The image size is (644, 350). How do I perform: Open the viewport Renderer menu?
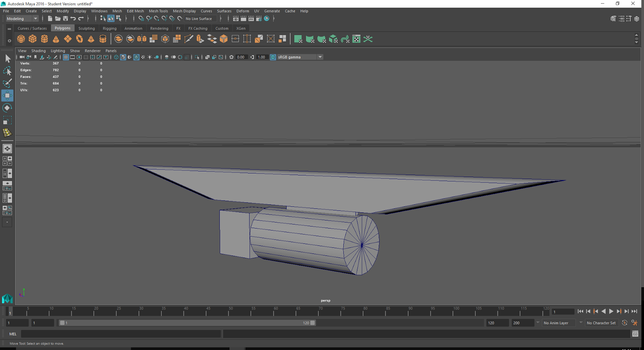(x=93, y=51)
